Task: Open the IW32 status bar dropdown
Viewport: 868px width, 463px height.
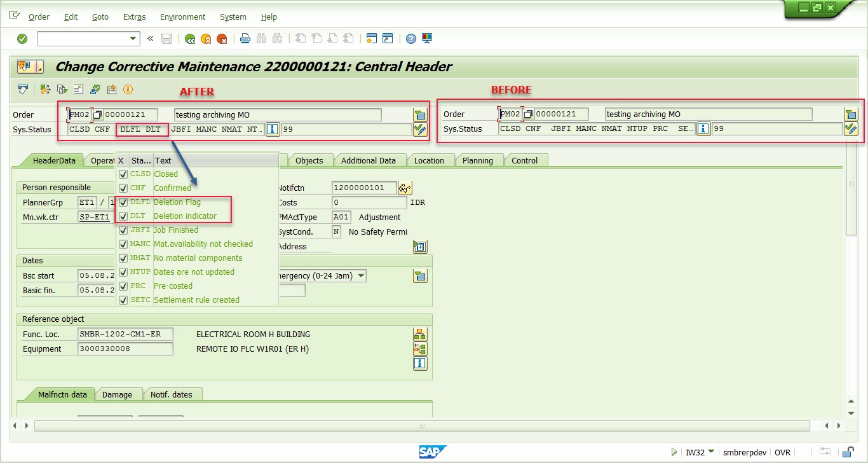Action: pyautogui.click(x=710, y=452)
